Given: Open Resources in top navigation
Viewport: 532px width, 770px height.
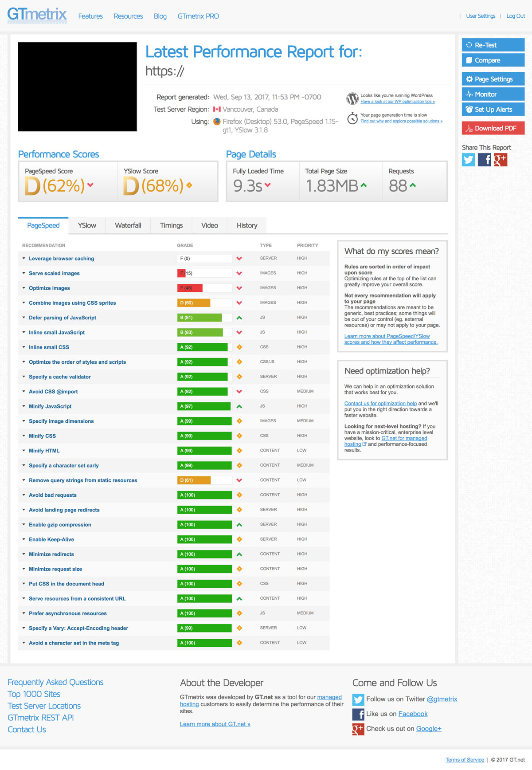Looking at the screenshot, I should click(x=128, y=16).
